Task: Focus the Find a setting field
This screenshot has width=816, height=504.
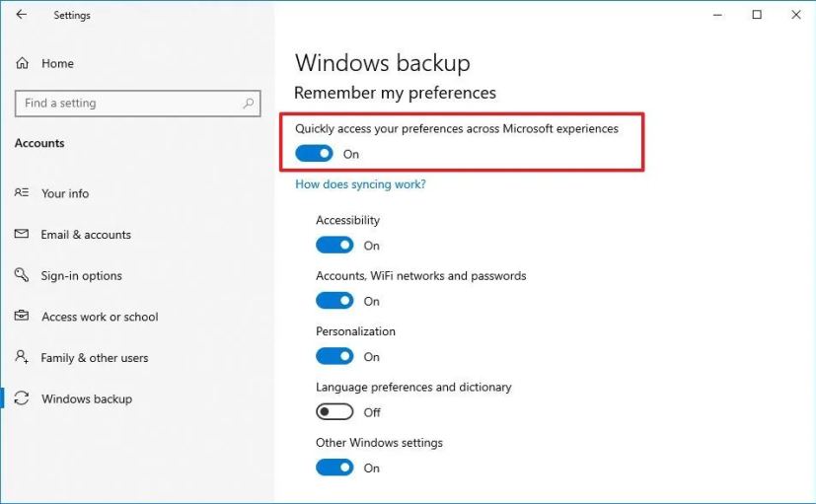Action: click(x=138, y=104)
